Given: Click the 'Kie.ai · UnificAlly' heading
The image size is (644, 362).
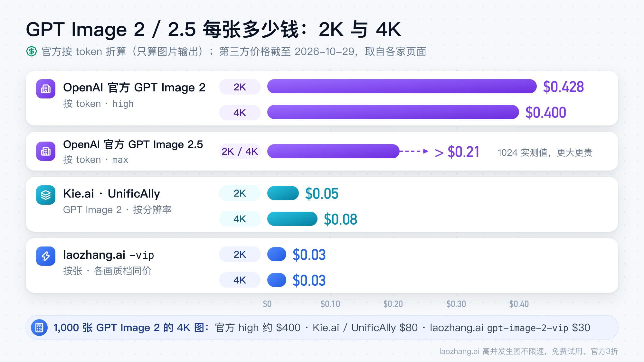Looking at the screenshot, I should click(x=111, y=194).
